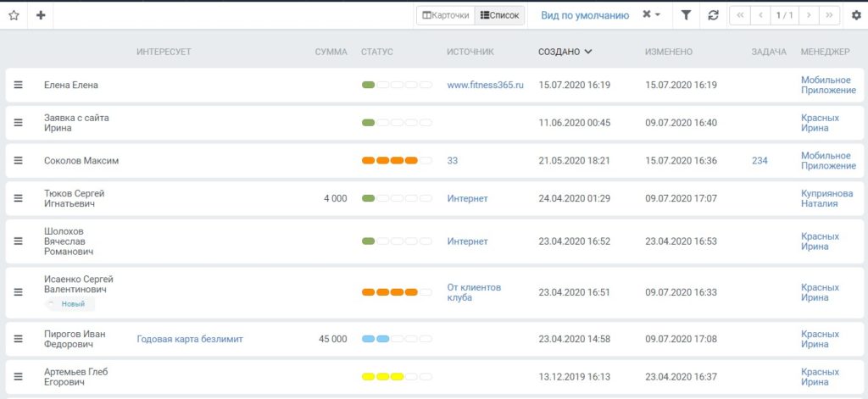This screenshot has height=399, width=868.
Task: Switch to Карточки view
Action: (446, 15)
